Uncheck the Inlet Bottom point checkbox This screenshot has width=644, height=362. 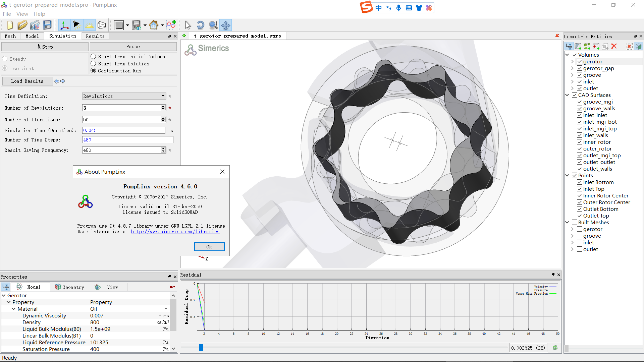579,182
